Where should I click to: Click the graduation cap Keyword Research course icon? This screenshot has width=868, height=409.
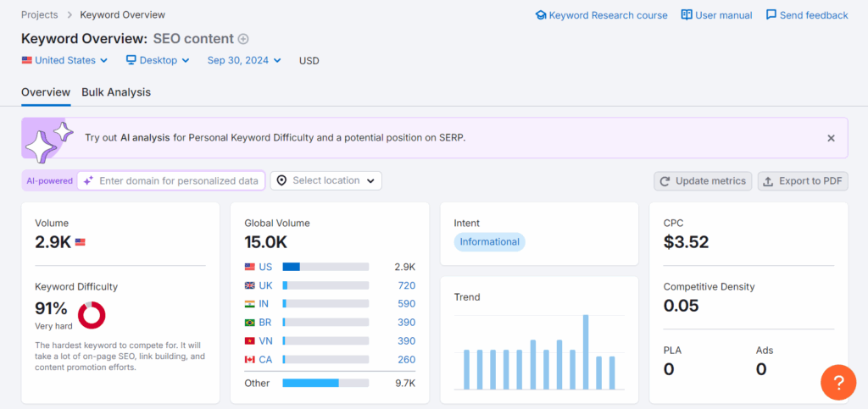tap(541, 15)
